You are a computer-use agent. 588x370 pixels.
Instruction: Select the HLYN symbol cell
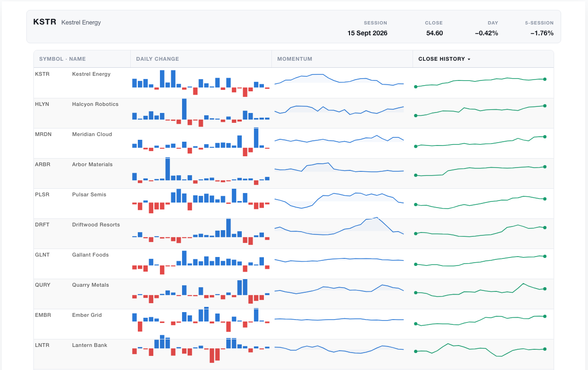coord(42,104)
